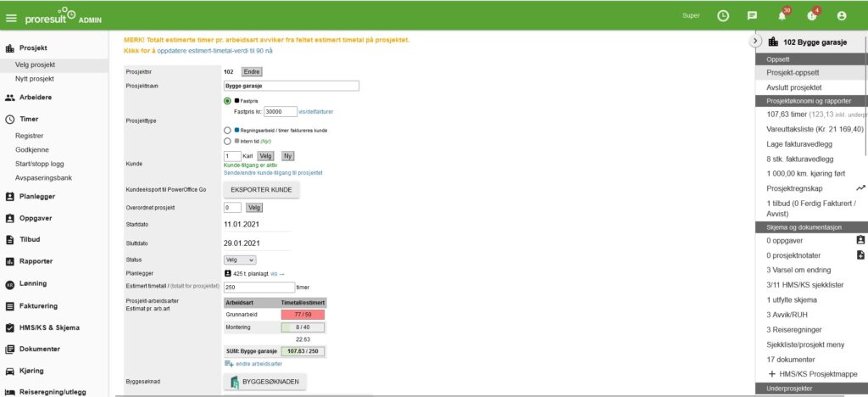
Task: Click the EKSPORTER KUNDE button
Action: (x=261, y=190)
